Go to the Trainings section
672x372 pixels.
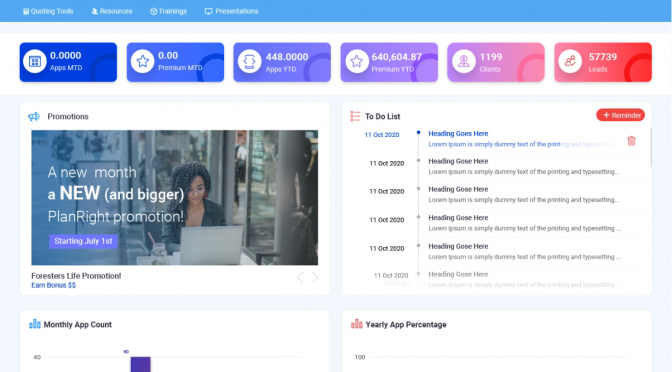point(168,11)
